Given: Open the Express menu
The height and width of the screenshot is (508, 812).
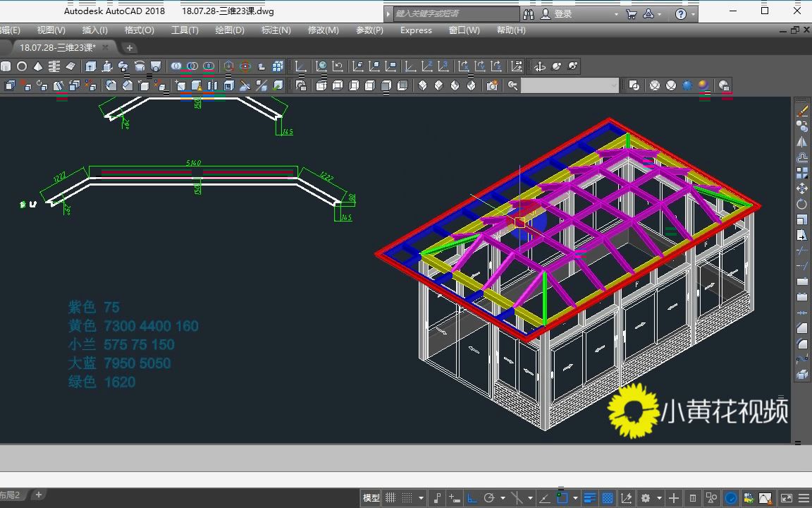Looking at the screenshot, I should point(416,30).
